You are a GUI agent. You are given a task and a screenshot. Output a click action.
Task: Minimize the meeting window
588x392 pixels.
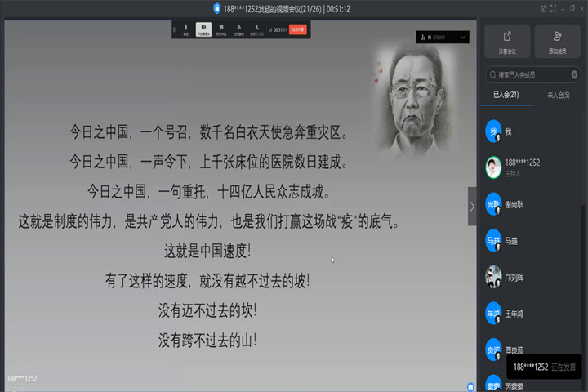pyautogui.click(x=563, y=9)
